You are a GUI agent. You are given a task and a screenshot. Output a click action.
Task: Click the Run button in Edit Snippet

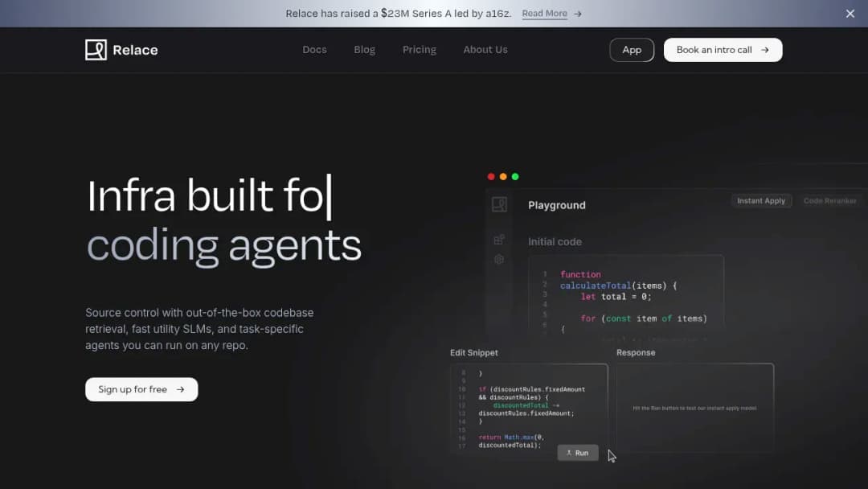(578, 453)
